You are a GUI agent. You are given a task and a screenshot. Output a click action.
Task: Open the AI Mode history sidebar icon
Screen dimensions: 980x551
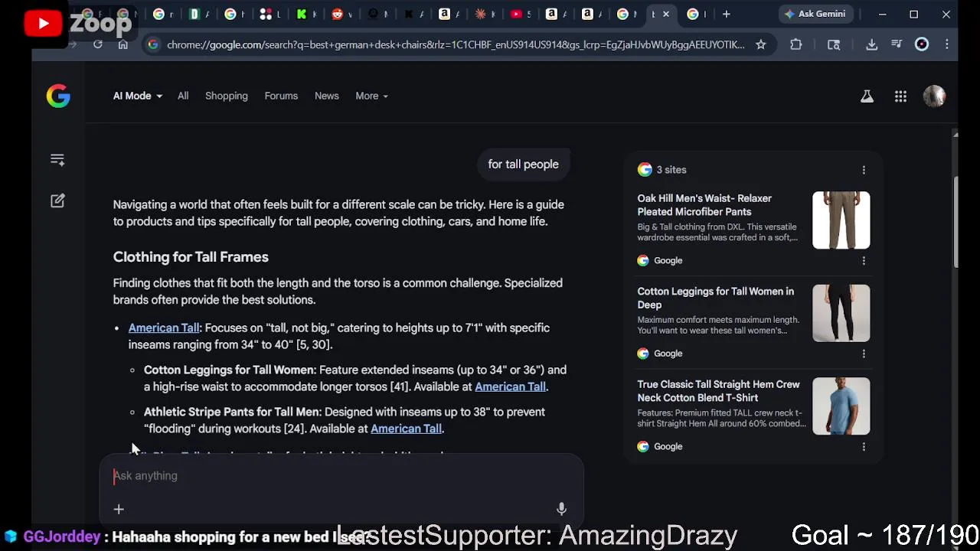pos(57,159)
